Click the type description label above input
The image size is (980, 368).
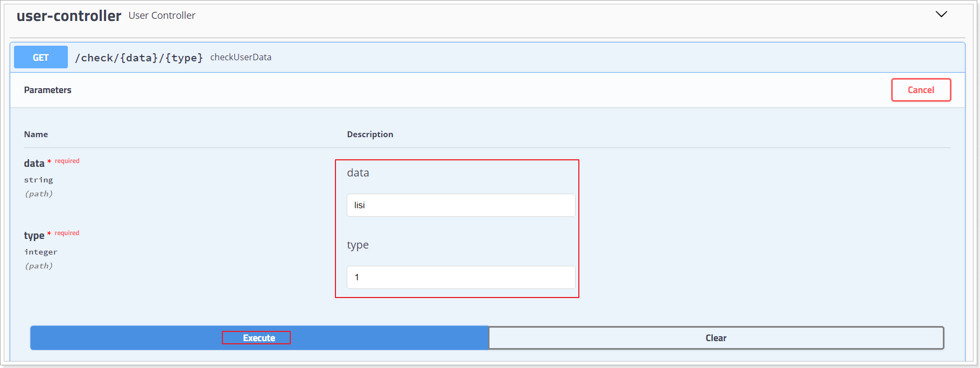[358, 245]
